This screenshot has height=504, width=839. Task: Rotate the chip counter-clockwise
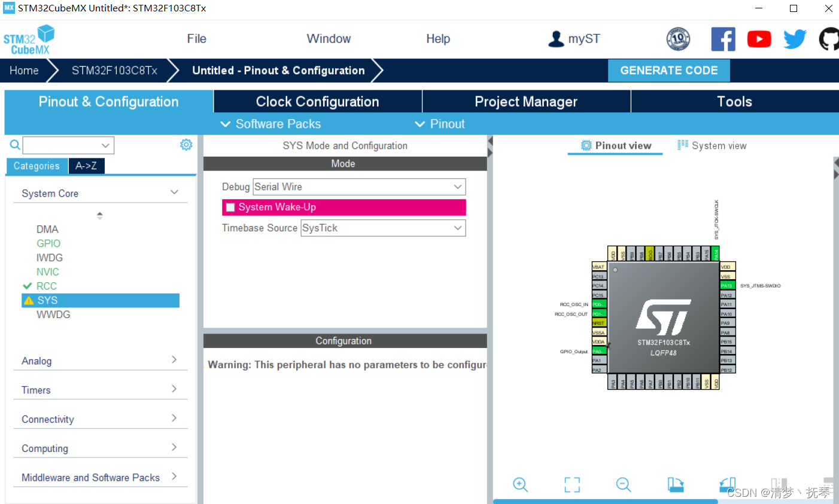(727, 484)
